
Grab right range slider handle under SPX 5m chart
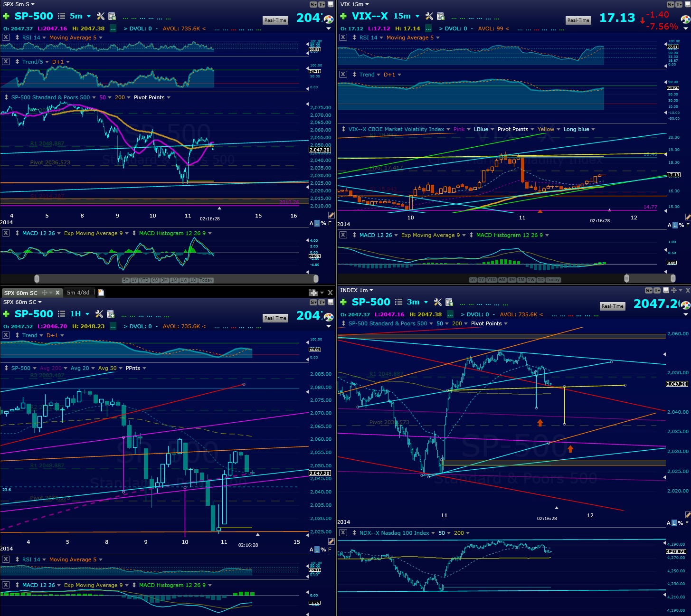(x=316, y=278)
